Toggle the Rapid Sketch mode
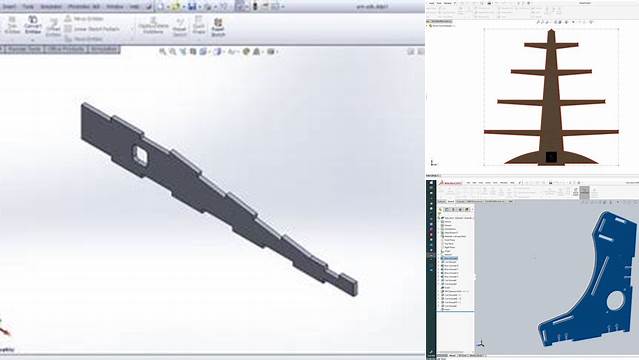639x360 pixels. (218, 28)
